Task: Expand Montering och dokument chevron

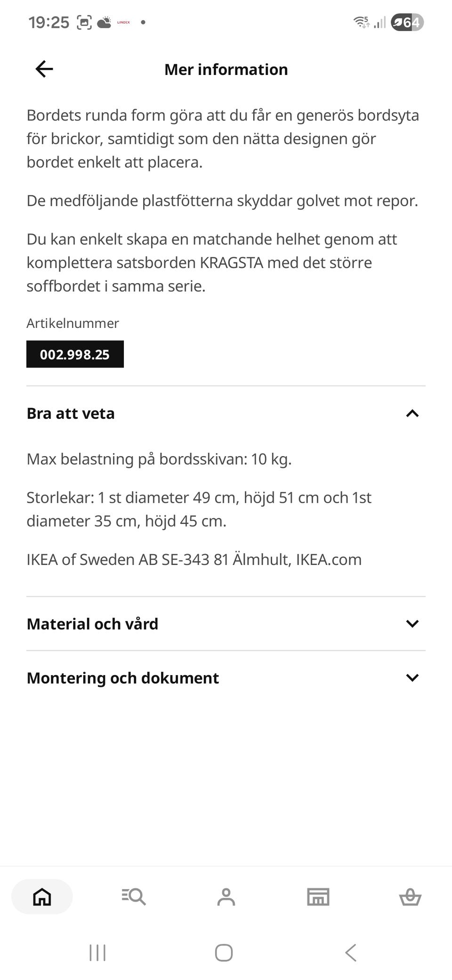Action: (412, 678)
